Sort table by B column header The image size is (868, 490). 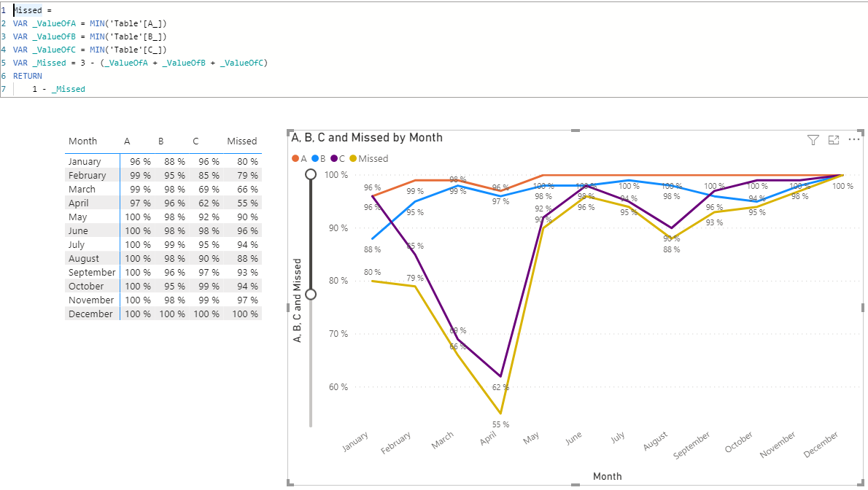pos(161,141)
